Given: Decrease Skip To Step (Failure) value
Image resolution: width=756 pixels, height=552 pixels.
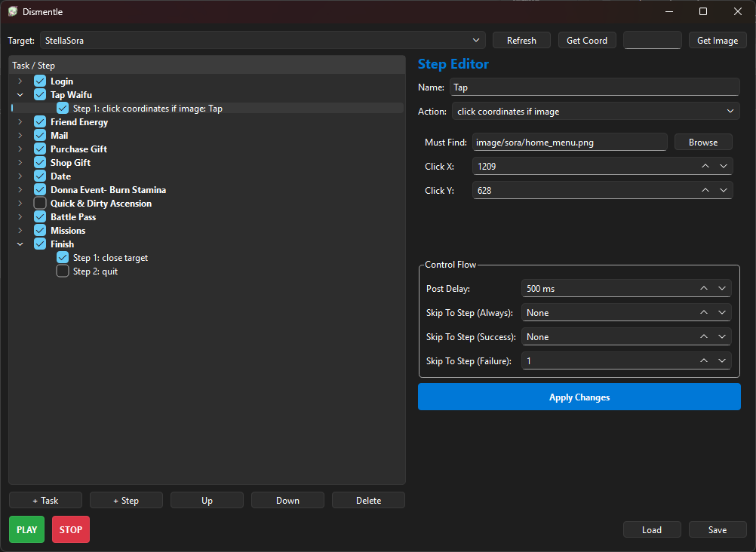Looking at the screenshot, I should click(722, 360).
